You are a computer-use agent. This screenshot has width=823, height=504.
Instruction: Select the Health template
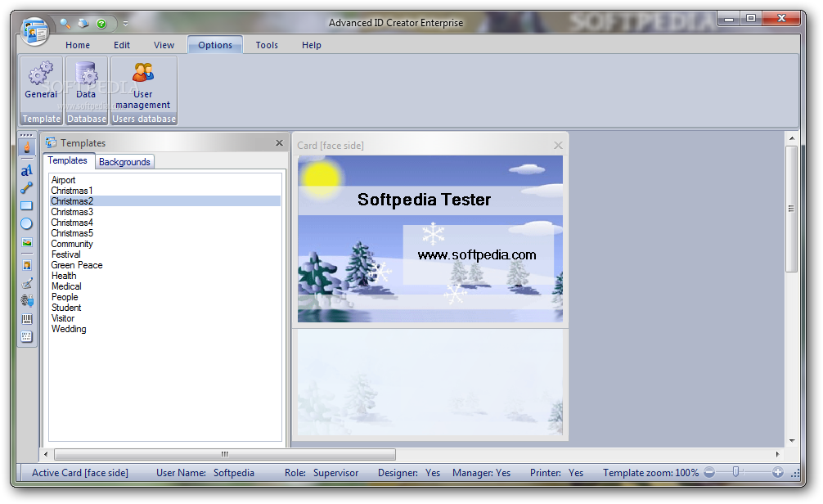165,276
